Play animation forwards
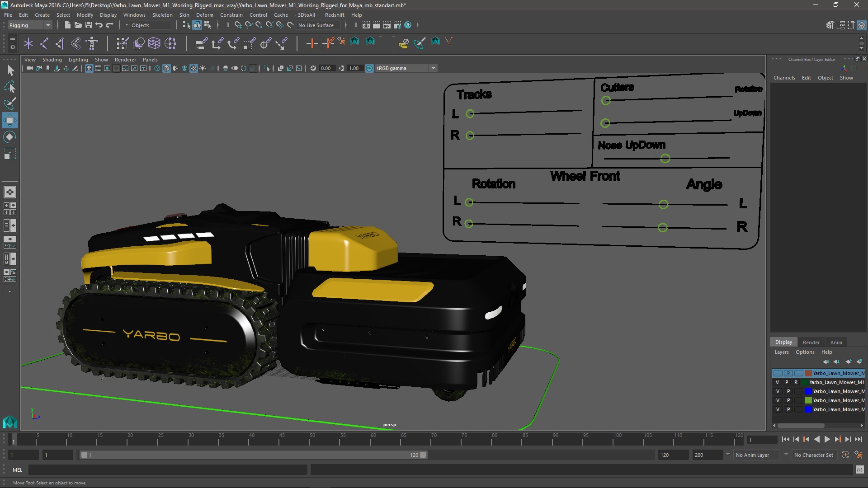Image resolution: width=868 pixels, height=488 pixels. (827, 439)
